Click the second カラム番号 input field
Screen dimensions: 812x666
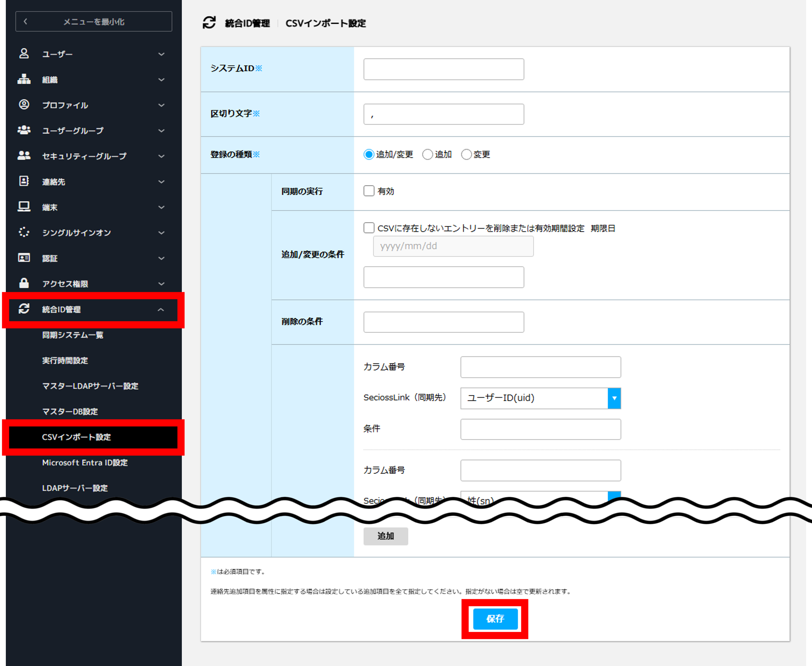(x=541, y=470)
